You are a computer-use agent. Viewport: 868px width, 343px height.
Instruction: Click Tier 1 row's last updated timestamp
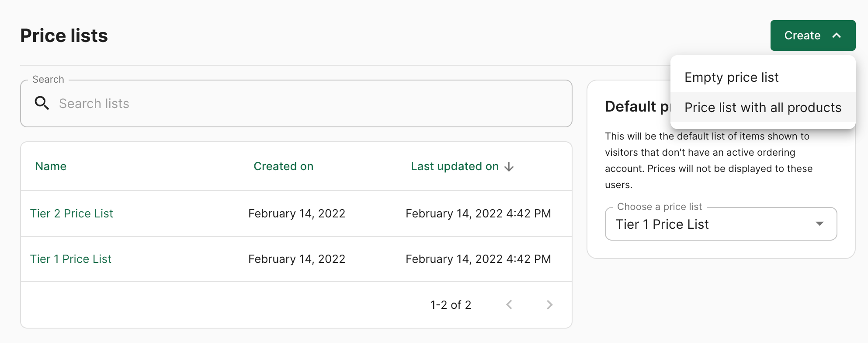pos(478,259)
